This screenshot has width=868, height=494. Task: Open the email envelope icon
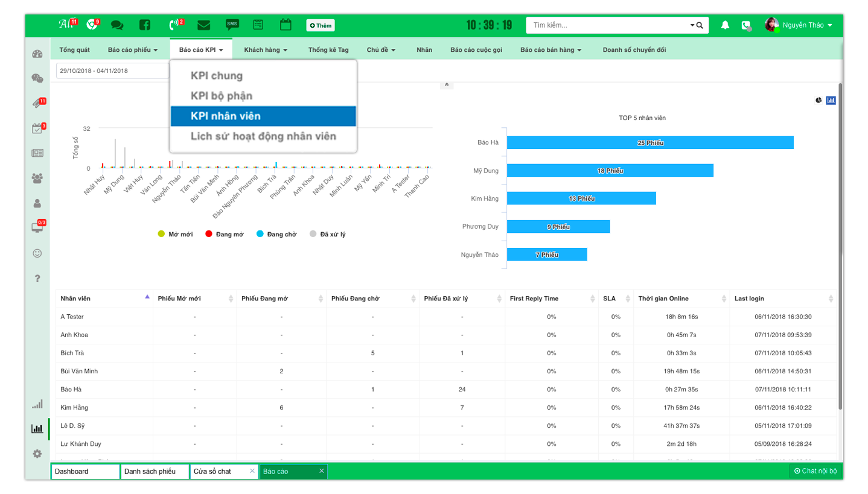click(x=203, y=25)
